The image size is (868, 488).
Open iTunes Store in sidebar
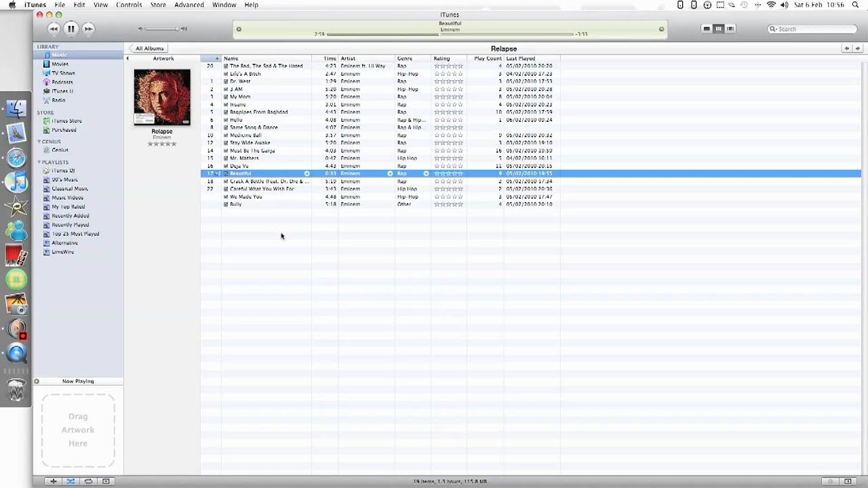click(x=66, y=121)
